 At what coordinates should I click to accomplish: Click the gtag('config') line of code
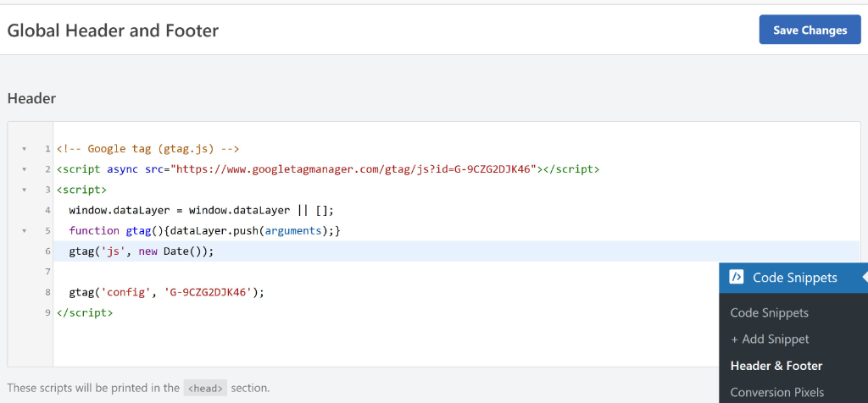tap(167, 292)
